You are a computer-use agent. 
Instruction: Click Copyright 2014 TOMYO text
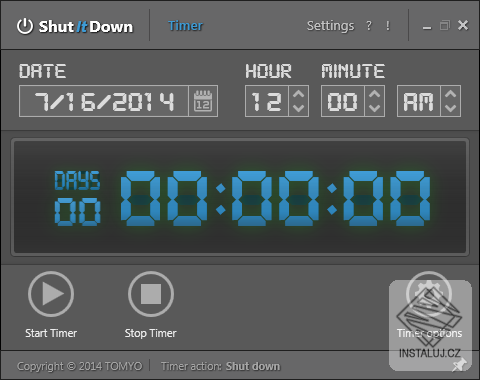(79, 366)
